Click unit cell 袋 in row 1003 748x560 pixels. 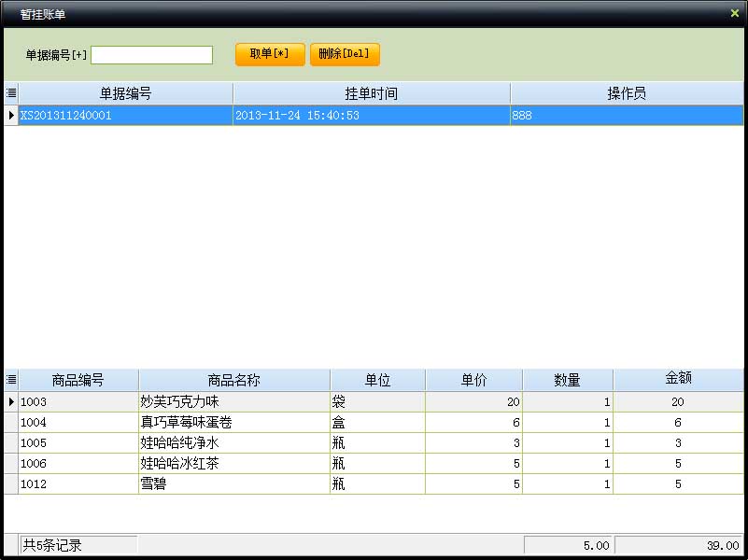click(x=377, y=401)
